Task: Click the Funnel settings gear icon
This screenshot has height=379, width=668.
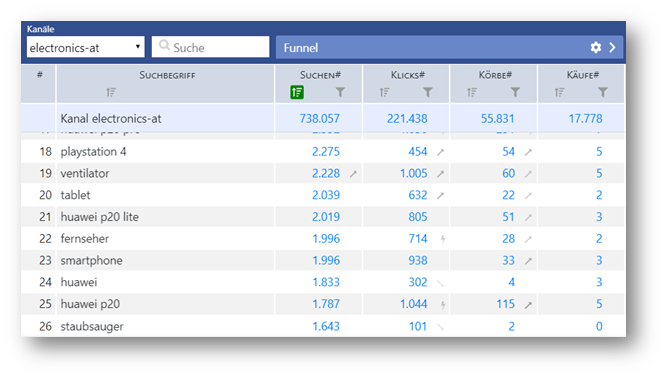Action: 596,47
